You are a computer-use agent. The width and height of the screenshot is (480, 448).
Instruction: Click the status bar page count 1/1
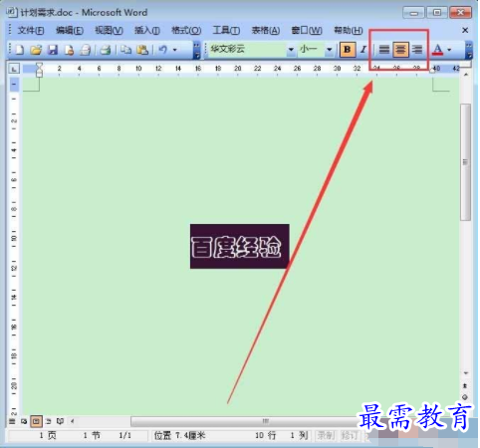[x=125, y=435]
